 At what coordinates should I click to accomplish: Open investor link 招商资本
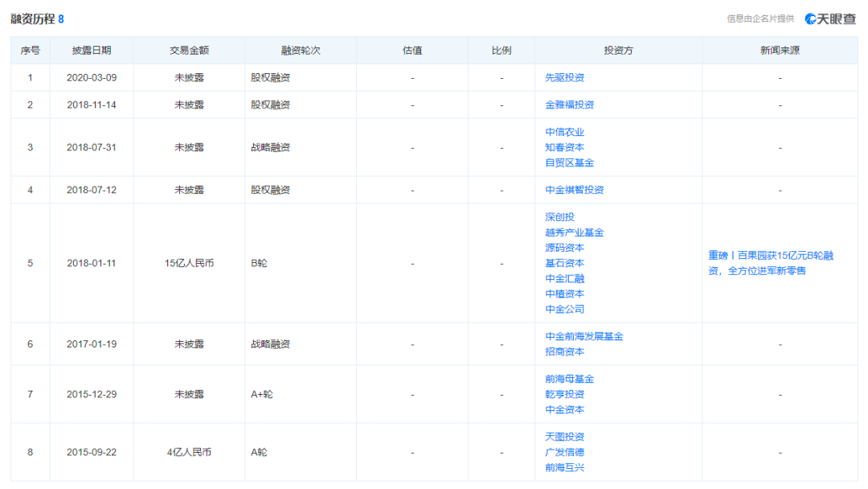pyautogui.click(x=565, y=351)
